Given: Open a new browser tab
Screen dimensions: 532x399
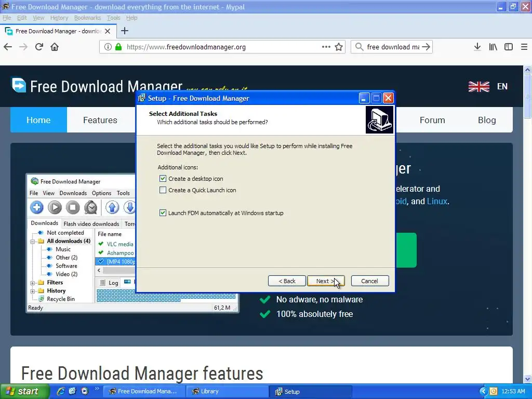Looking at the screenshot, I should [x=125, y=31].
